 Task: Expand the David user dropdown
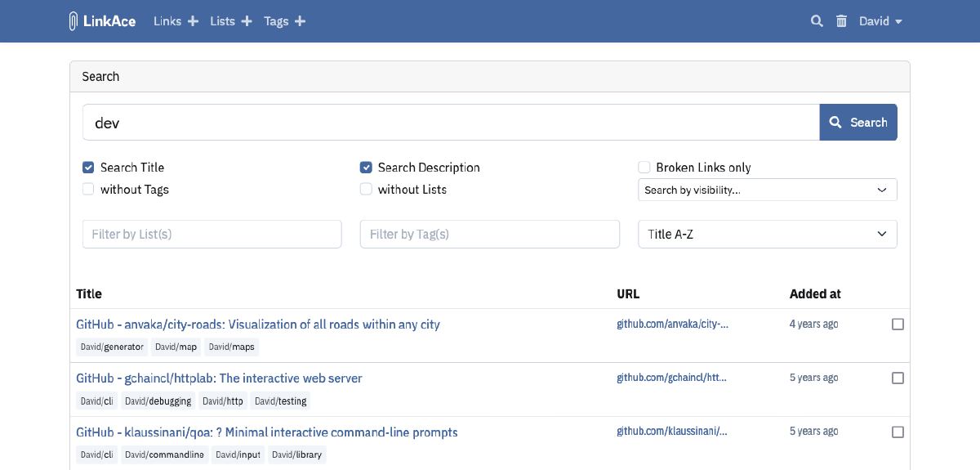point(880,21)
